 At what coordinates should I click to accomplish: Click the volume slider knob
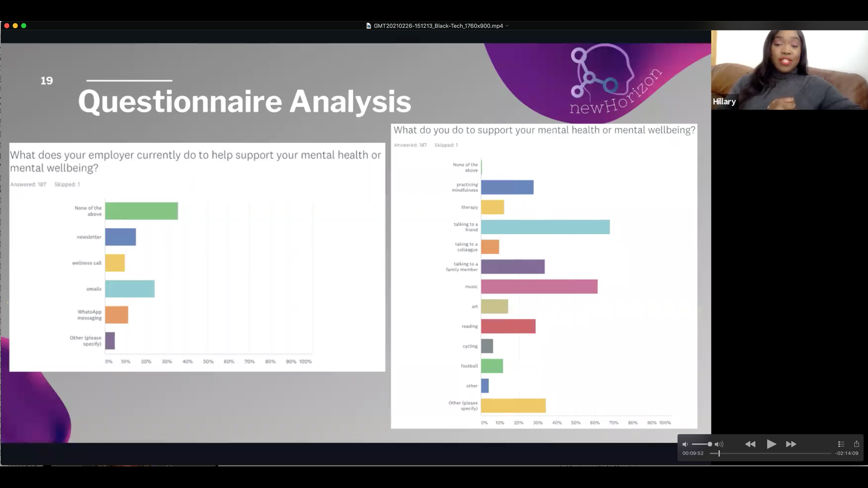coord(710,444)
